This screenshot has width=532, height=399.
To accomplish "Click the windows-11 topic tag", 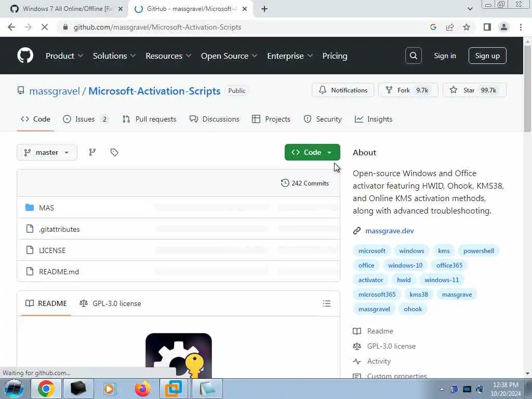I will [x=442, y=280].
